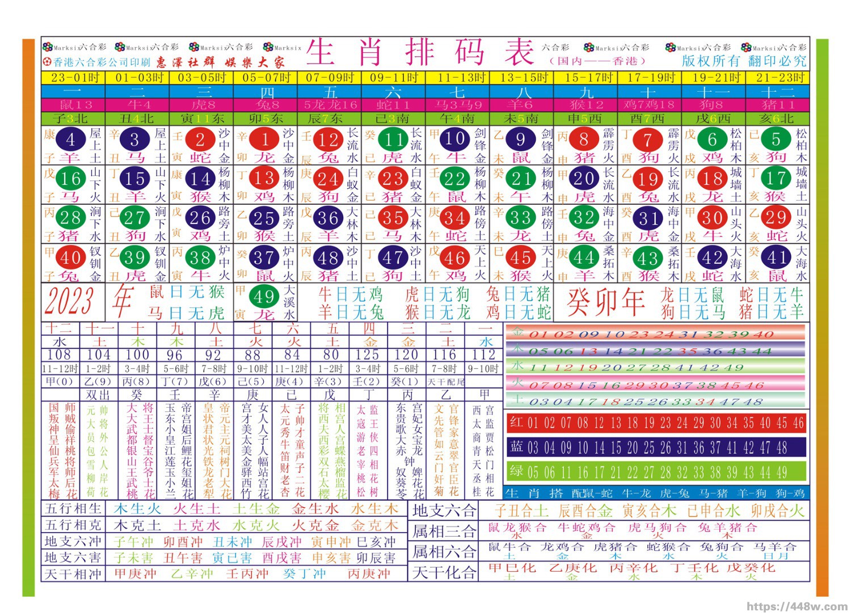Click the green number 49 ball

(263, 296)
